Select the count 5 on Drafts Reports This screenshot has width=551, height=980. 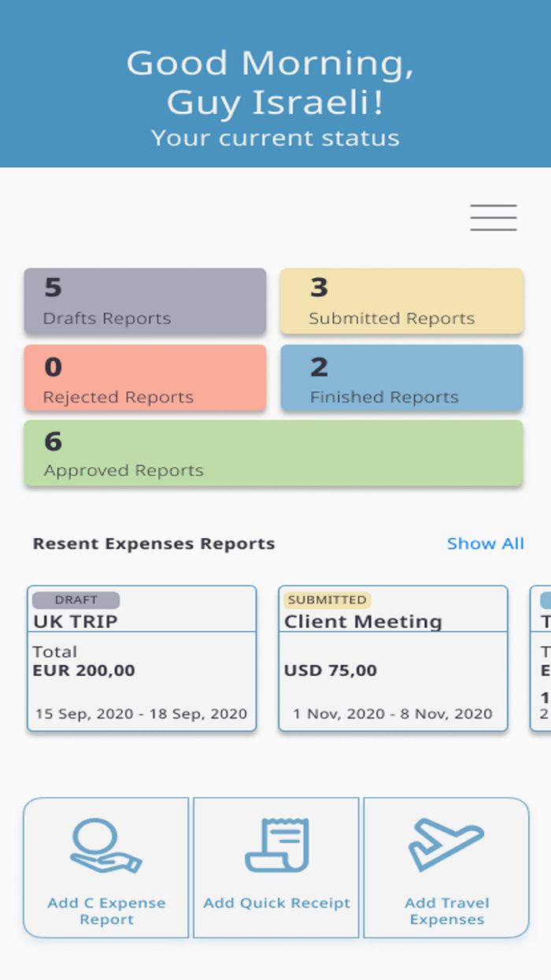[54, 288]
